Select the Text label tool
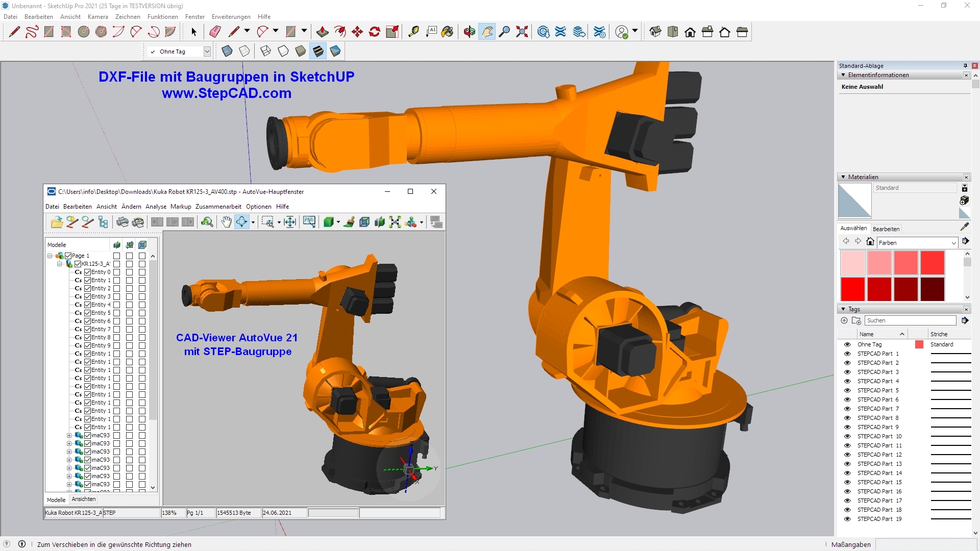The height and width of the screenshot is (551, 980). [431, 32]
